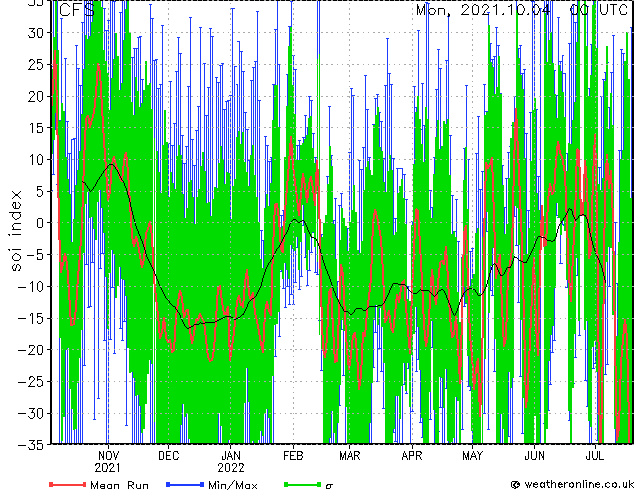Click the y-axis value -30
This screenshot has width=634, height=490.
[x=31, y=413]
